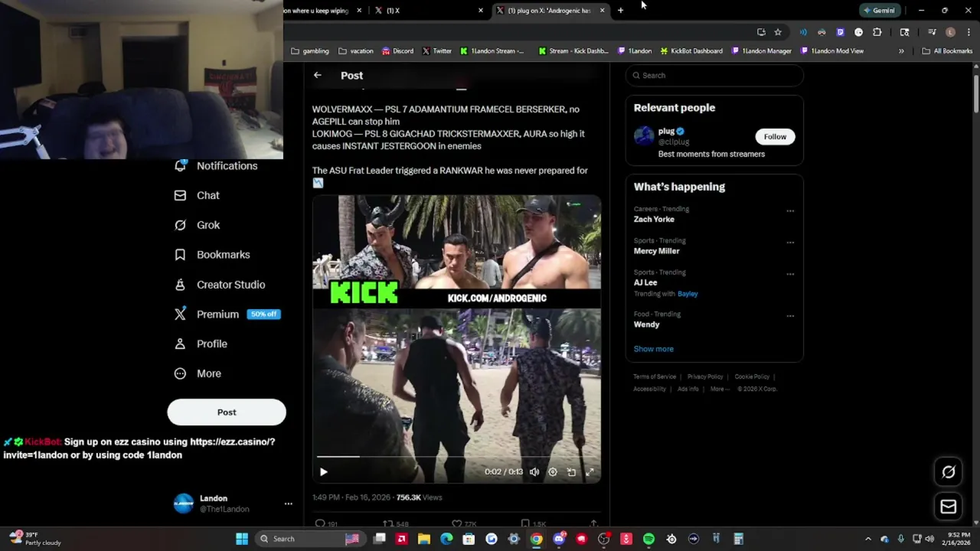Seek along the video progress bar
The width and height of the screenshot is (980, 551).
[456, 457]
